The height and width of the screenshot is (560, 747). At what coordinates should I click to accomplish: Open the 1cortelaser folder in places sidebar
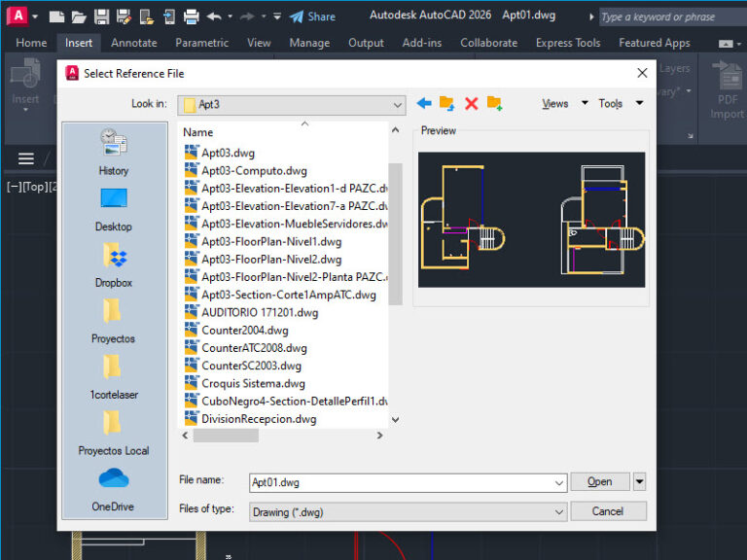pyautogui.click(x=114, y=377)
